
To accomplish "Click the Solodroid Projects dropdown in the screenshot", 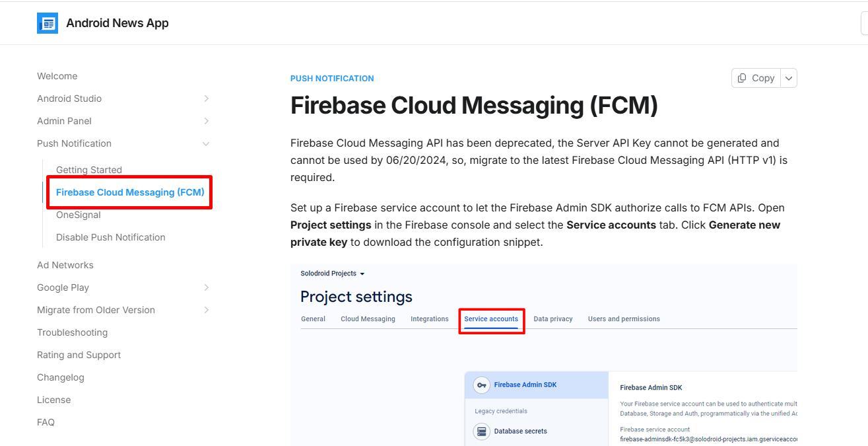I will [x=333, y=274].
